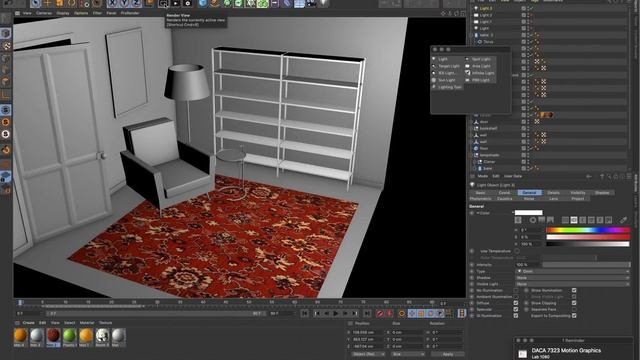The image size is (640, 360).
Task: Click the hue rainbow slider
Action: click(588, 230)
